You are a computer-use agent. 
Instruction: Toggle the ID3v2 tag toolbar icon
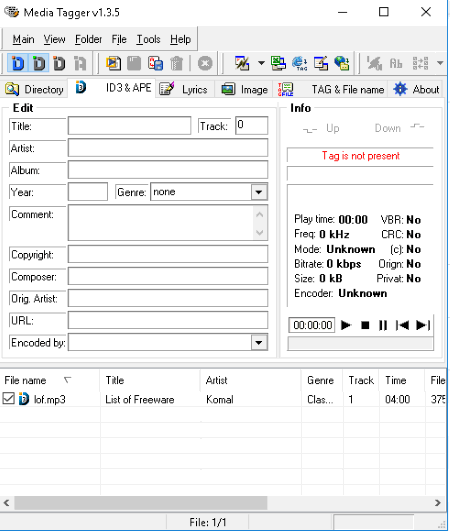(39, 63)
